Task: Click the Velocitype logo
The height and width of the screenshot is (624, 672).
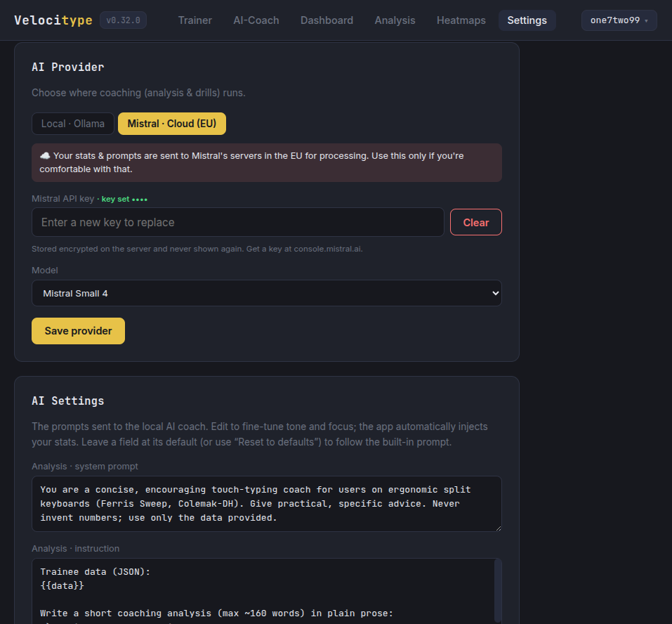Action: [x=53, y=20]
